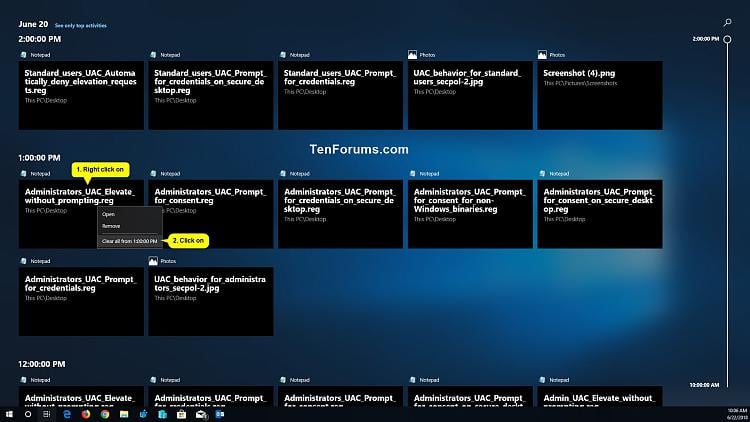This screenshot has width=750, height=422.
Task: Click See only top activities link
Action: click(x=81, y=25)
